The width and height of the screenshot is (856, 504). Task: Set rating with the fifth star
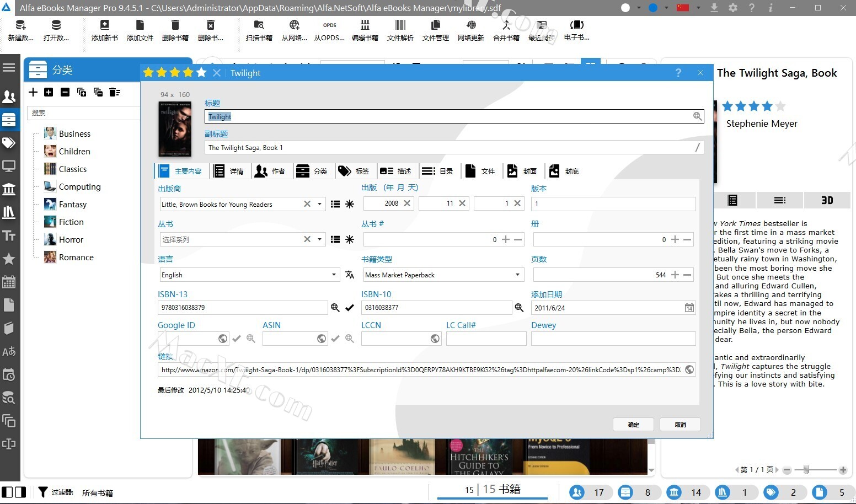tap(201, 73)
